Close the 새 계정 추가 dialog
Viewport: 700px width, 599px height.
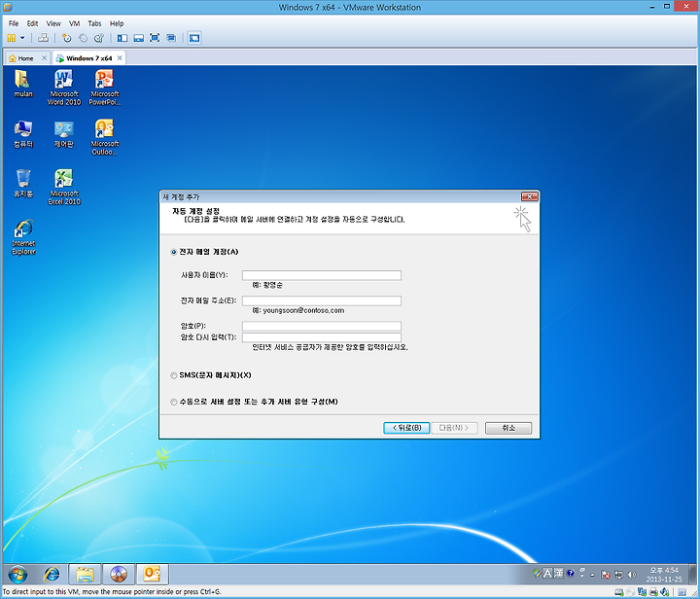click(530, 196)
